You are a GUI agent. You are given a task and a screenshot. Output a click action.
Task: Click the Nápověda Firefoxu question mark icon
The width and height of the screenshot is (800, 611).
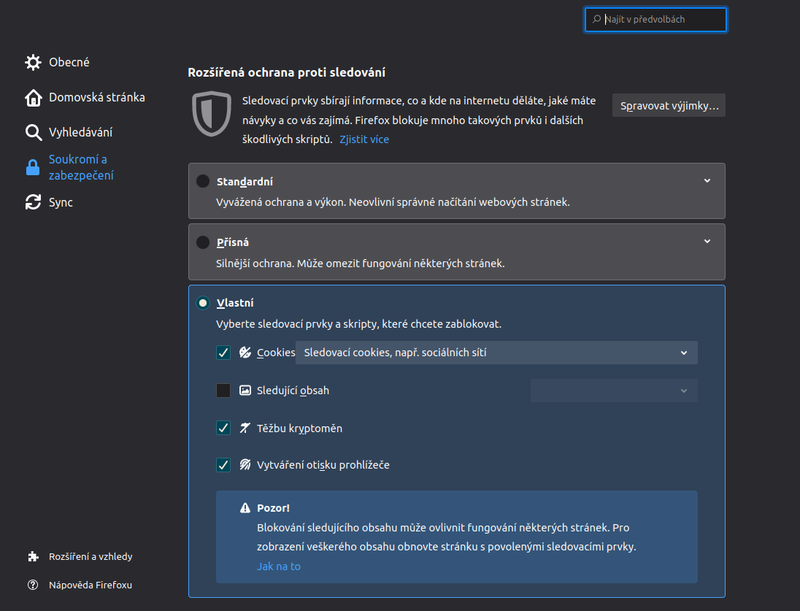(33, 584)
